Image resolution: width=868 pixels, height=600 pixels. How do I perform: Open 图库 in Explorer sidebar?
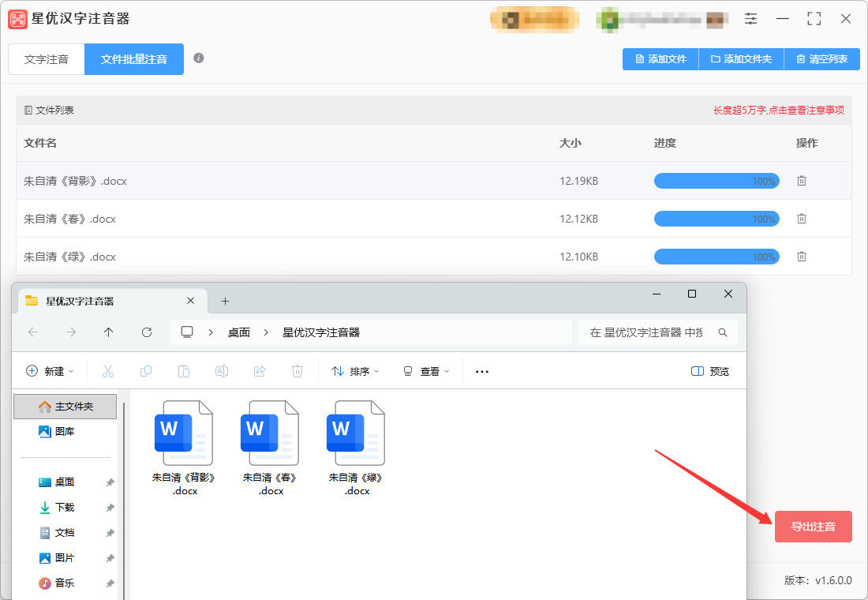[57, 432]
